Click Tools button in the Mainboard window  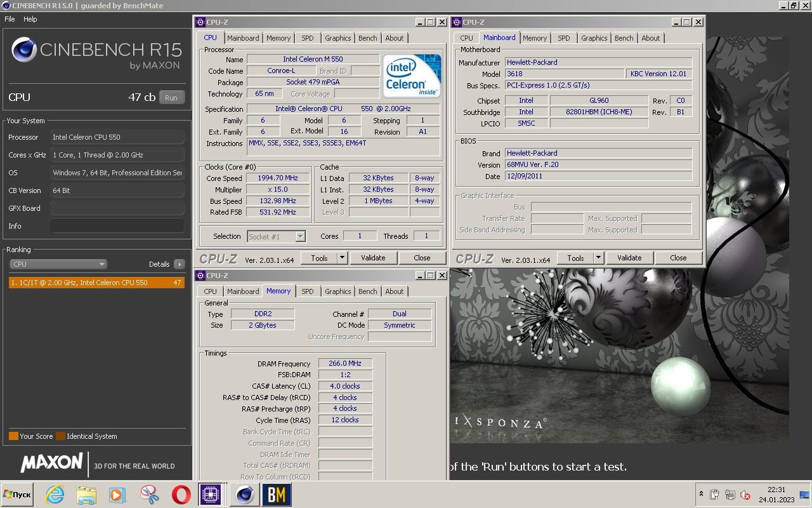click(575, 258)
